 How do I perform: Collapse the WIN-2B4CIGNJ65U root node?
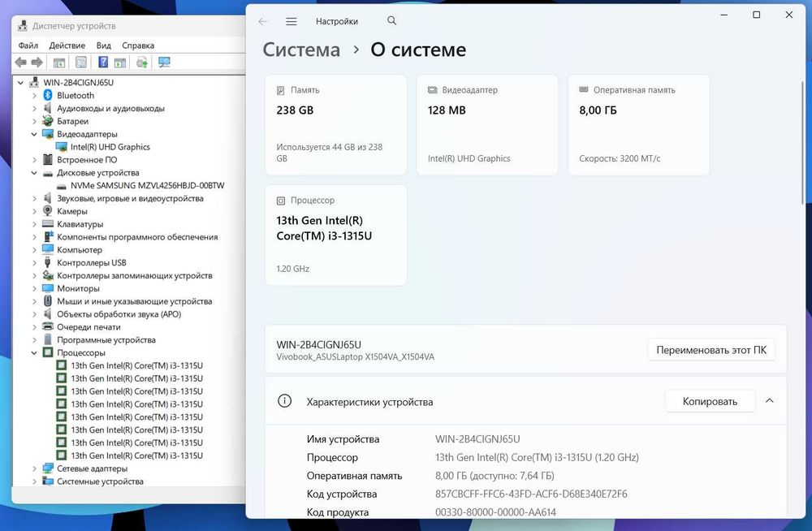click(x=21, y=82)
